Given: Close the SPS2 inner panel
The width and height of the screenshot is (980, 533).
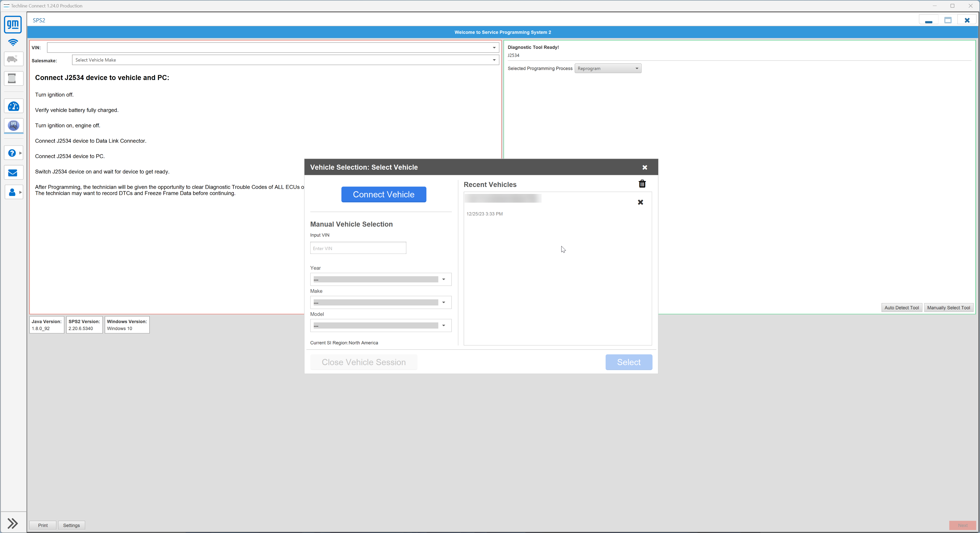Looking at the screenshot, I should coord(967,20).
